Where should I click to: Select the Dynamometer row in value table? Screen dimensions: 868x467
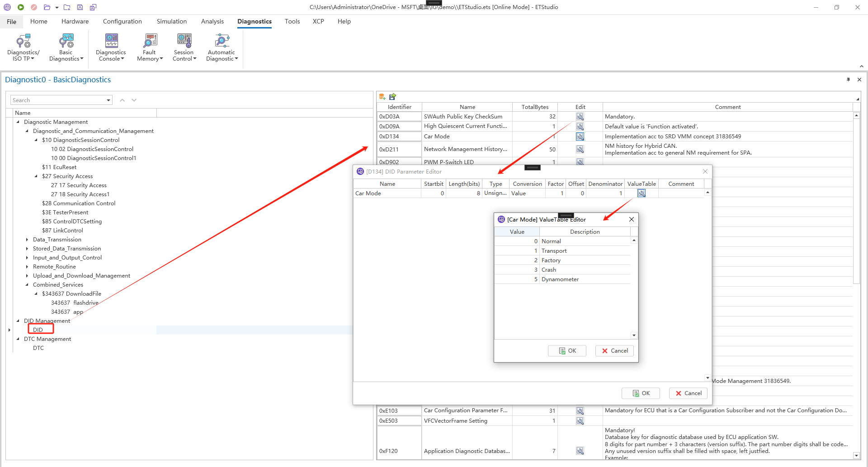pyautogui.click(x=560, y=279)
